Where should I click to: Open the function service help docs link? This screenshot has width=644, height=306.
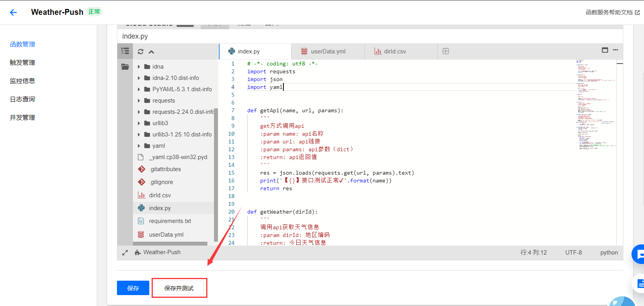click(613, 12)
